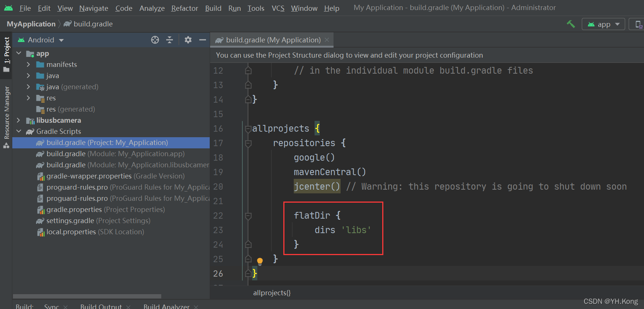
Task: Collapse the app module node
Action: (19, 54)
